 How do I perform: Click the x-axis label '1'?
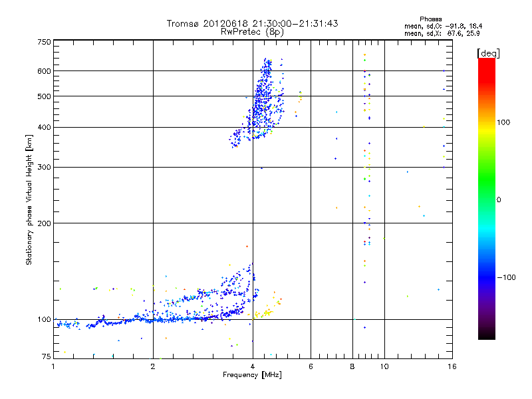pyautogui.click(x=53, y=366)
